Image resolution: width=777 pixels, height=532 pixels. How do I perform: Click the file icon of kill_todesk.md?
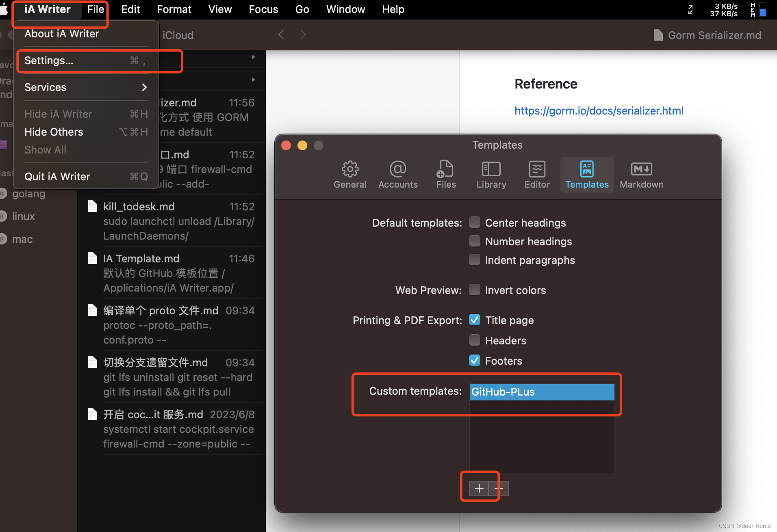pyautogui.click(x=93, y=206)
